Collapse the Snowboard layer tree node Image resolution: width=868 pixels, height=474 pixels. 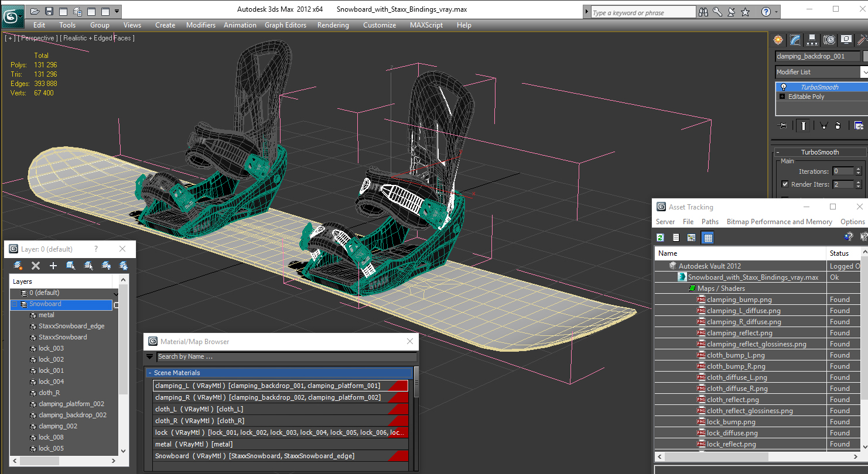pos(15,304)
